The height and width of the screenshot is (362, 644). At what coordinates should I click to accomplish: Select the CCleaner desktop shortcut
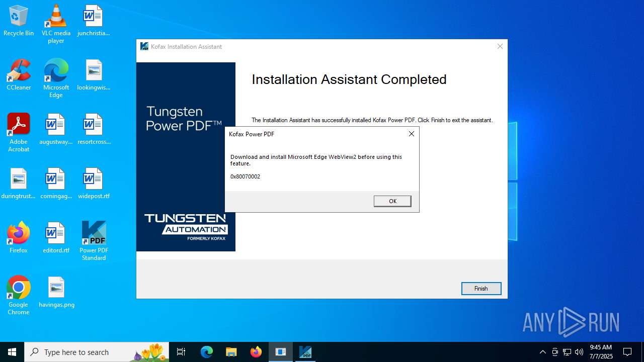(19, 75)
